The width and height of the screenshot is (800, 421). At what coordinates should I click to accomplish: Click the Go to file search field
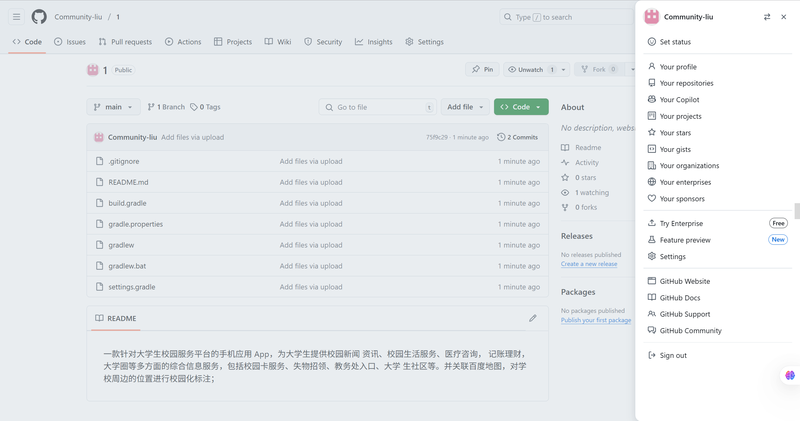tap(378, 107)
